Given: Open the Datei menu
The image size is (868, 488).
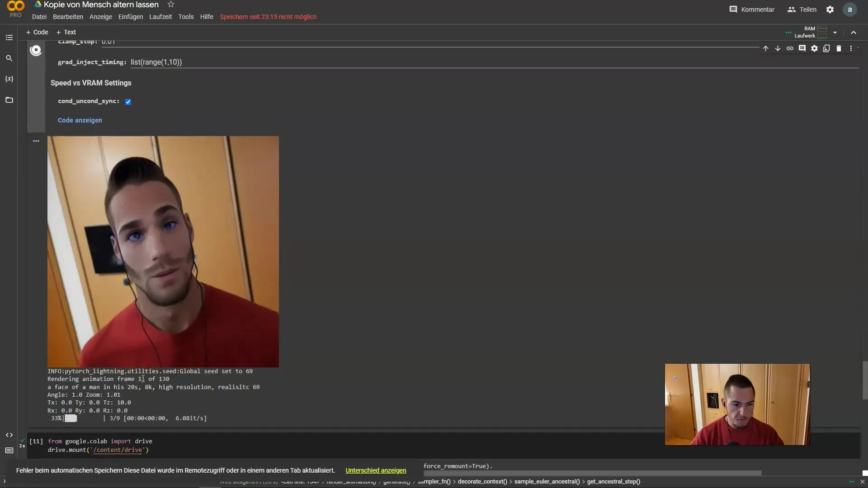Looking at the screenshot, I should click(x=39, y=17).
